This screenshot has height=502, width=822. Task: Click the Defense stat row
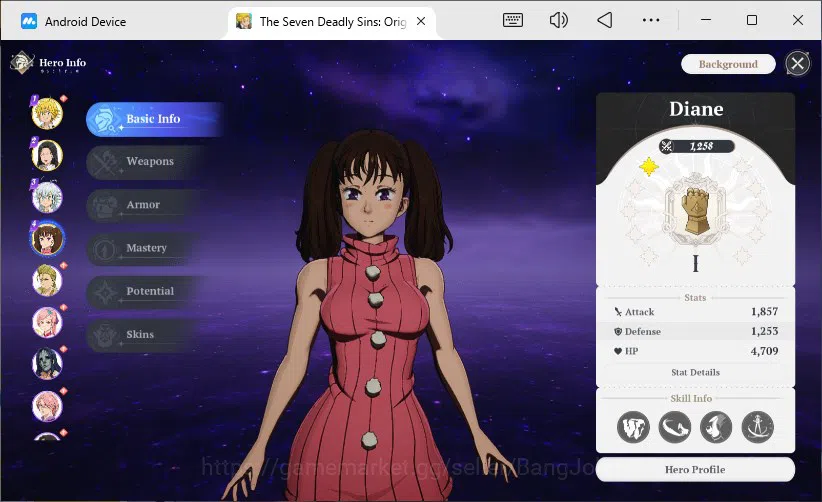pos(696,331)
